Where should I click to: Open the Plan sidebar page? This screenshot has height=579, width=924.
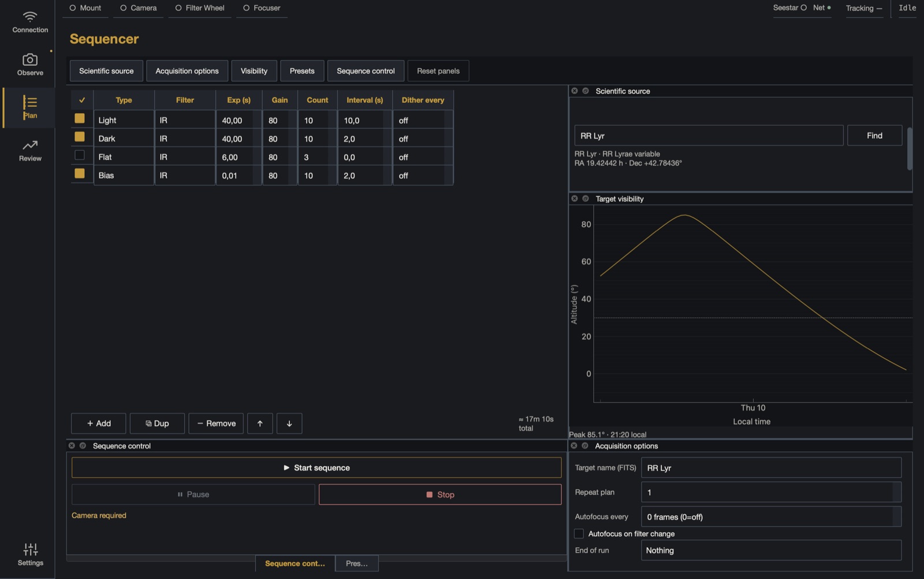[x=30, y=107]
